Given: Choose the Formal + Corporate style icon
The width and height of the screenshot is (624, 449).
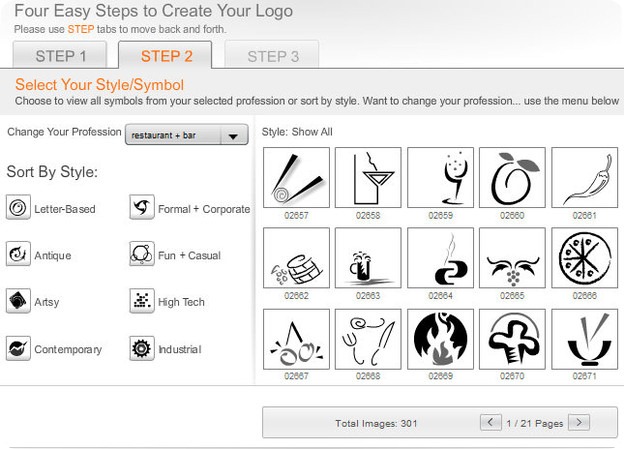Looking at the screenshot, I should 141,208.
